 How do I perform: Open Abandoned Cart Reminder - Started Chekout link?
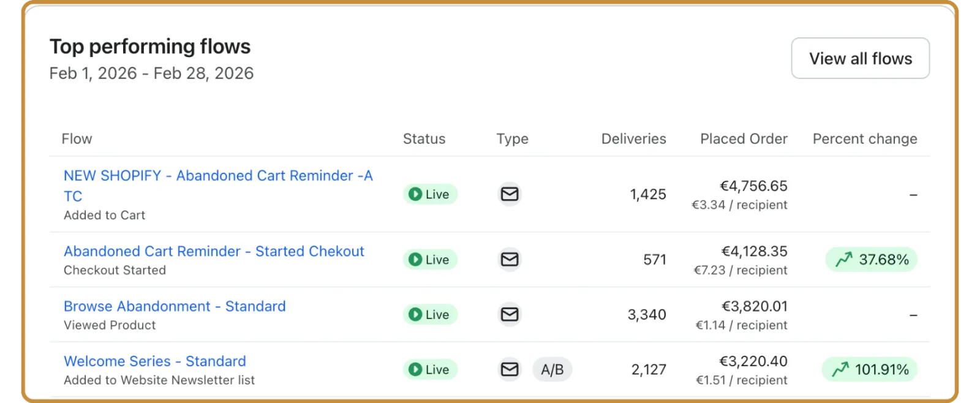214,251
